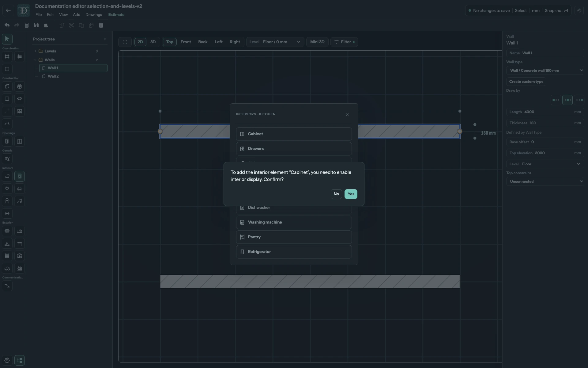Pick the car exterior icon

[7, 268]
